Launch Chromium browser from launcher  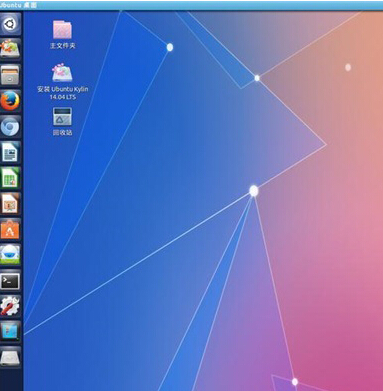pyautogui.click(x=10, y=127)
